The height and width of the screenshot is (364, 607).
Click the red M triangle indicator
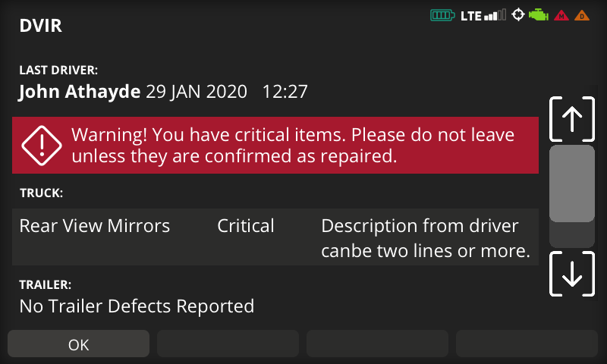[x=562, y=16]
